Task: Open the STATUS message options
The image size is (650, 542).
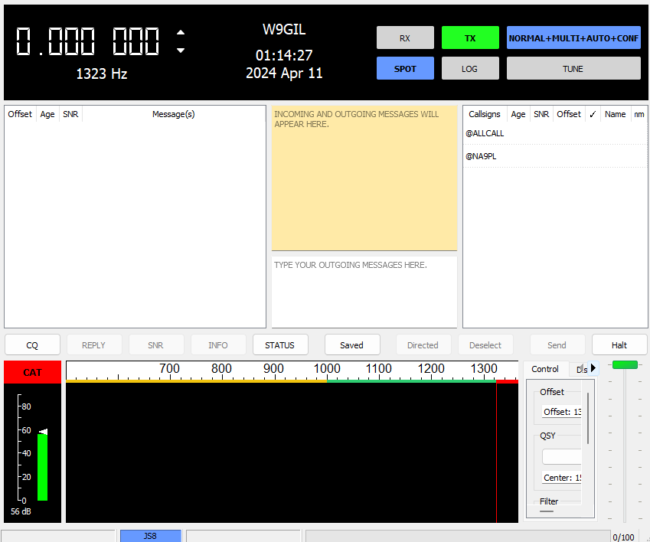Action: 279,345
